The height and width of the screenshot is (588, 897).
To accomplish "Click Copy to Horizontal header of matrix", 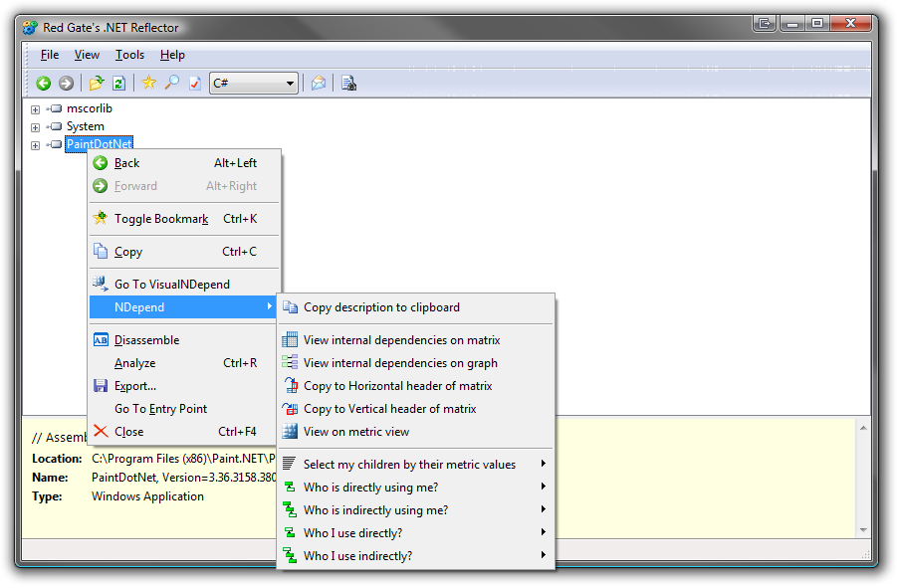I will [416, 386].
